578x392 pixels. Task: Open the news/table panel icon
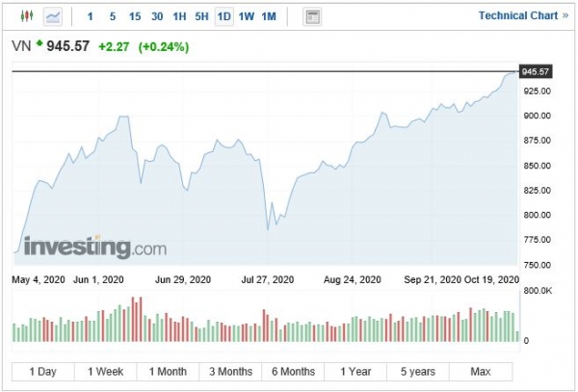pos(311,16)
